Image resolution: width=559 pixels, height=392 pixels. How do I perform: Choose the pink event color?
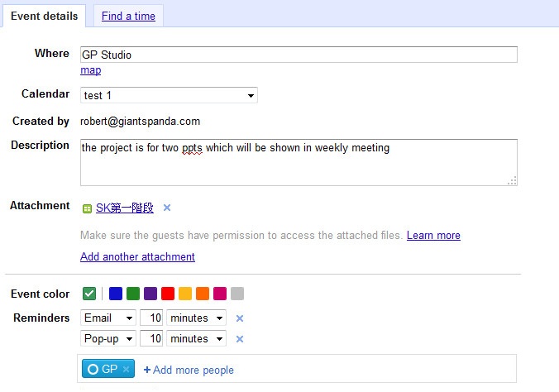(220, 294)
